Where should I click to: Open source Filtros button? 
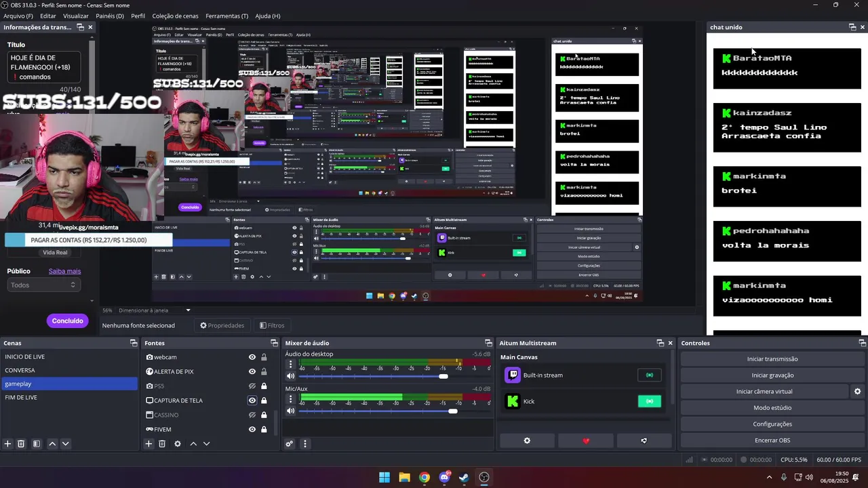pyautogui.click(x=272, y=325)
